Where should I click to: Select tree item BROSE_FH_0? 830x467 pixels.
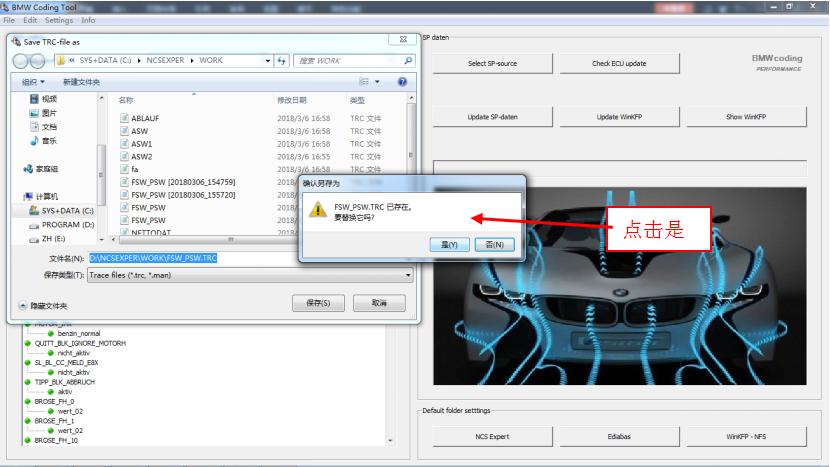pos(54,401)
